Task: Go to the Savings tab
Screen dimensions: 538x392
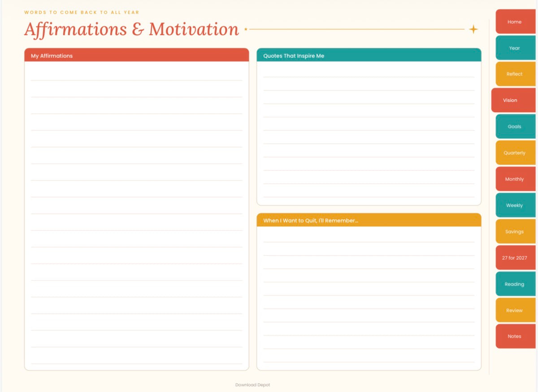Action: tap(515, 231)
